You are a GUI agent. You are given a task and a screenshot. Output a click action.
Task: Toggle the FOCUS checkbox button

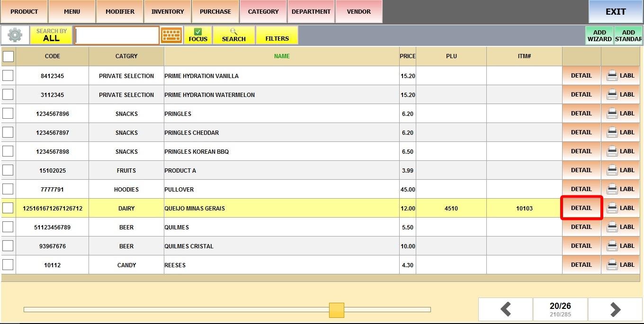tap(198, 35)
